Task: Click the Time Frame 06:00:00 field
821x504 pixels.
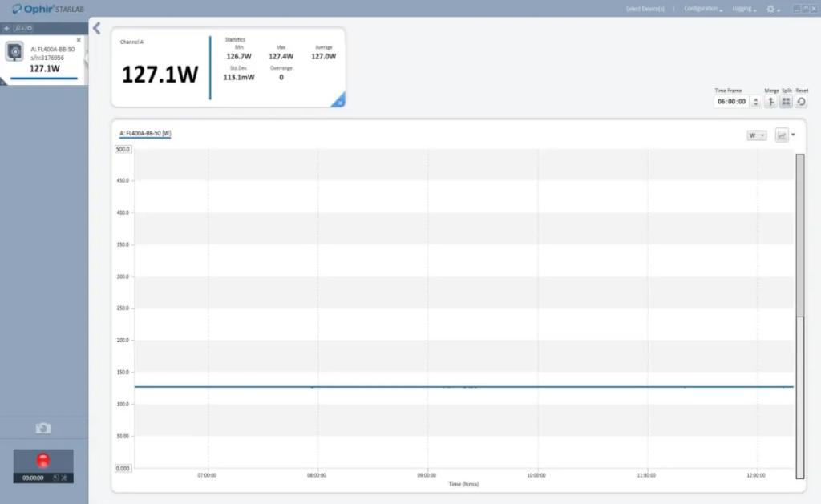Action: coord(731,102)
